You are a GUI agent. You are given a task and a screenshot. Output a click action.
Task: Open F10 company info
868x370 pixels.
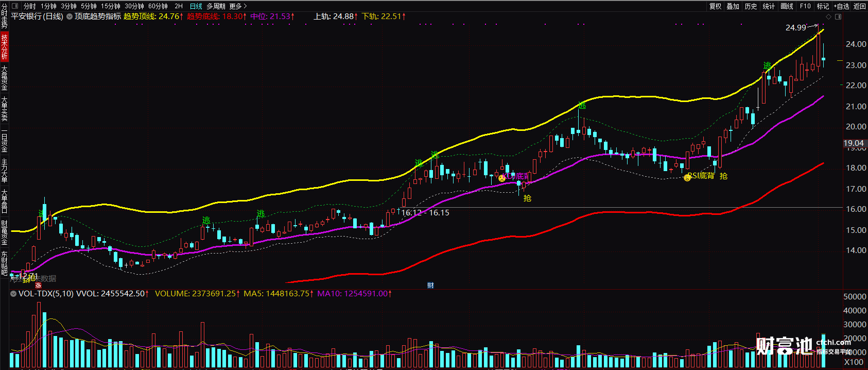click(805, 6)
